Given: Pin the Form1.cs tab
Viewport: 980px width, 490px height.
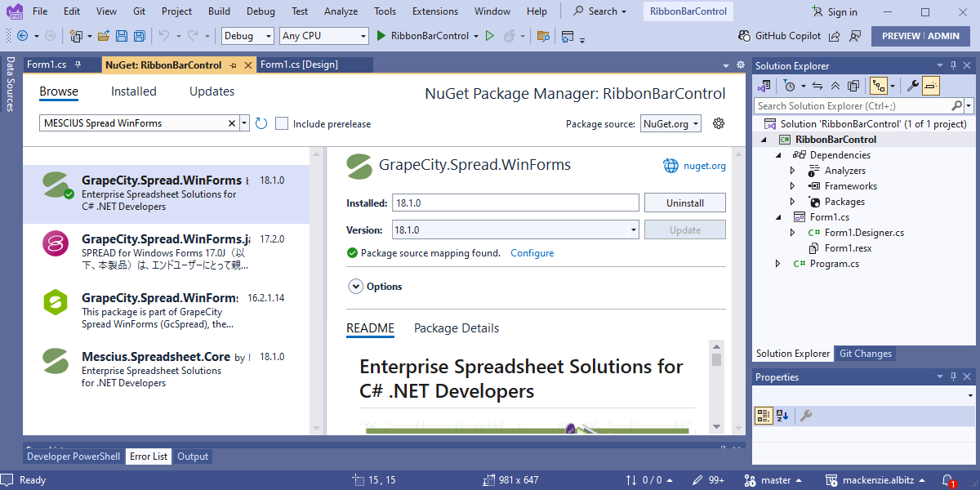Looking at the screenshot, I should pyautogui.click(x=78, y=65).
